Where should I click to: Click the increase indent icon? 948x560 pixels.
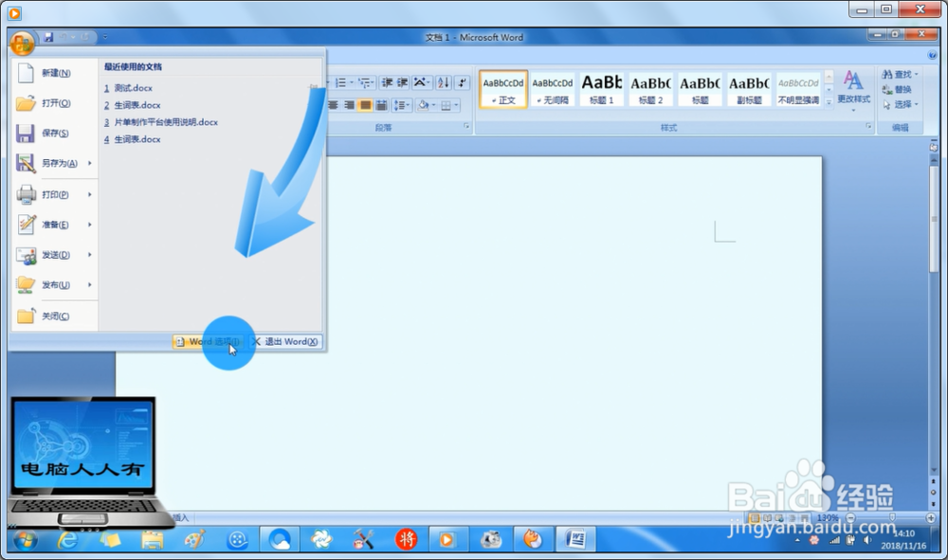pyautogui.click(x=402, y=82)
